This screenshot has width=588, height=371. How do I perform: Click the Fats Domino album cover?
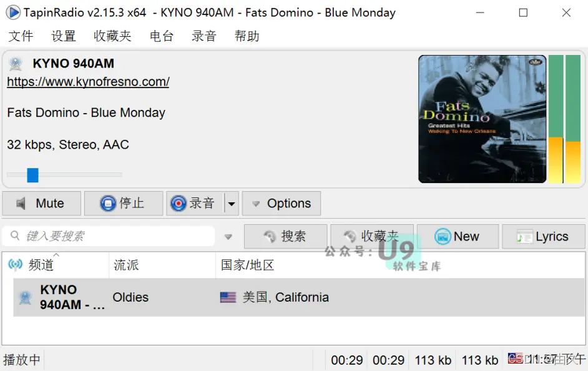(483, 119)
